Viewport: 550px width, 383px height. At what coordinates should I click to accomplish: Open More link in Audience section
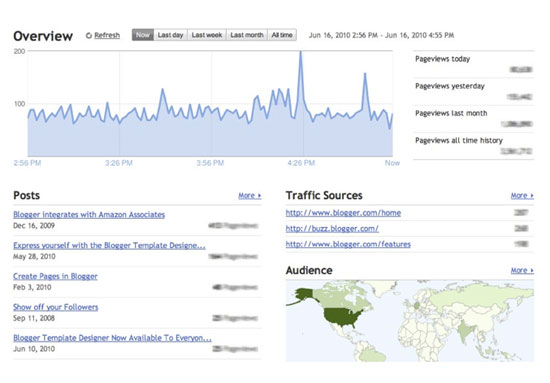coord(522,270)
